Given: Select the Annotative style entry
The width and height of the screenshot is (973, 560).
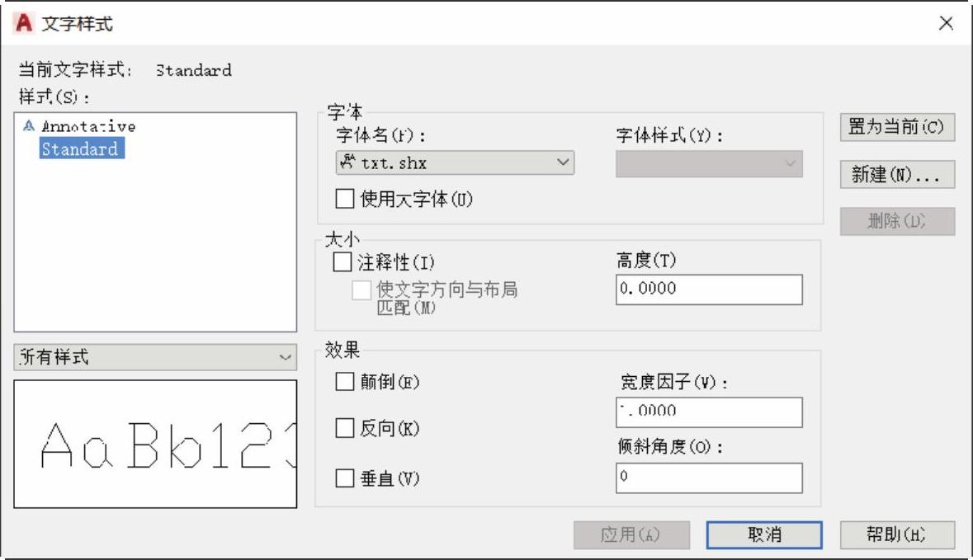Looking at the screenshot, I should pyautogui.click(x=88, y=126).
